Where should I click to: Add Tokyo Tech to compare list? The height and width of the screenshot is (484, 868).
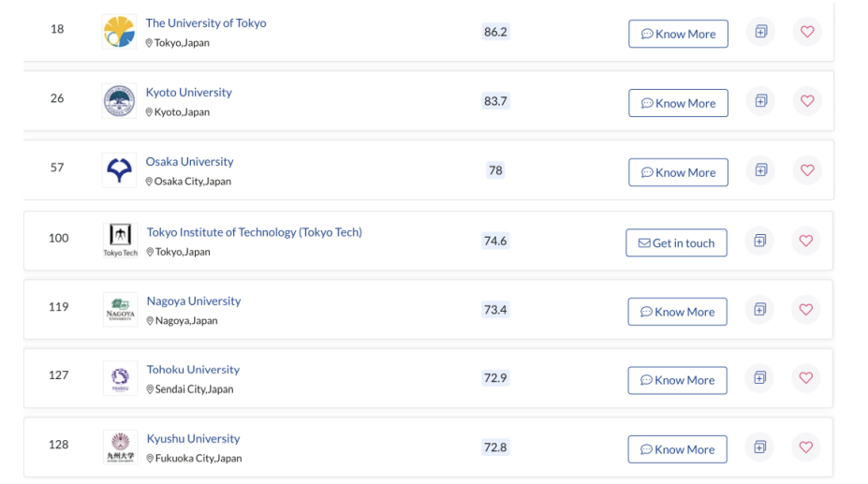760,241
